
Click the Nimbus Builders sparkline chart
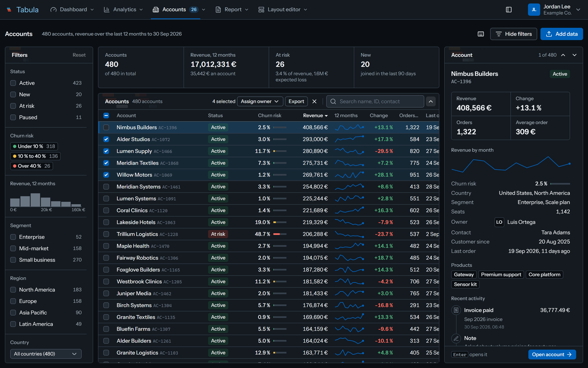[x=349, y=127]
